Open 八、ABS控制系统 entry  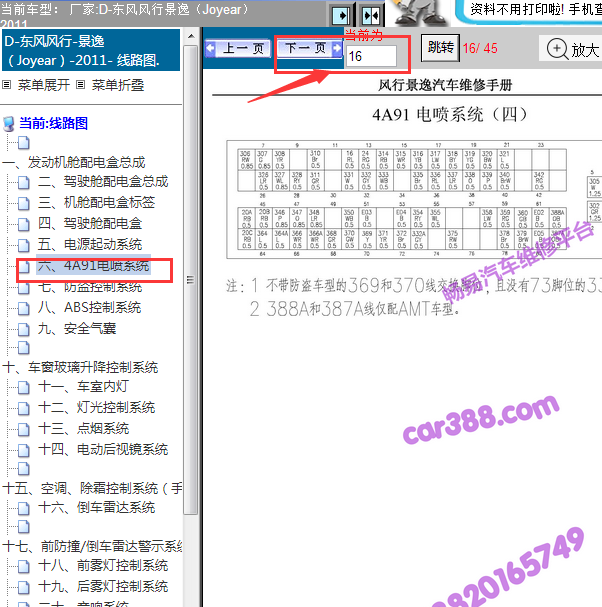[89, 307]
